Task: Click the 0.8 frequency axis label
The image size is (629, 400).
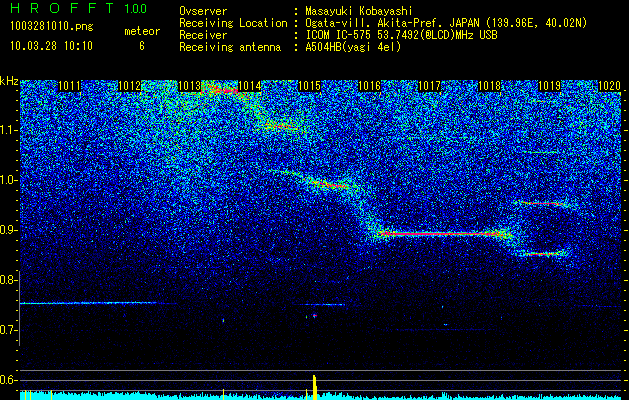Action: tap(9, 280)
